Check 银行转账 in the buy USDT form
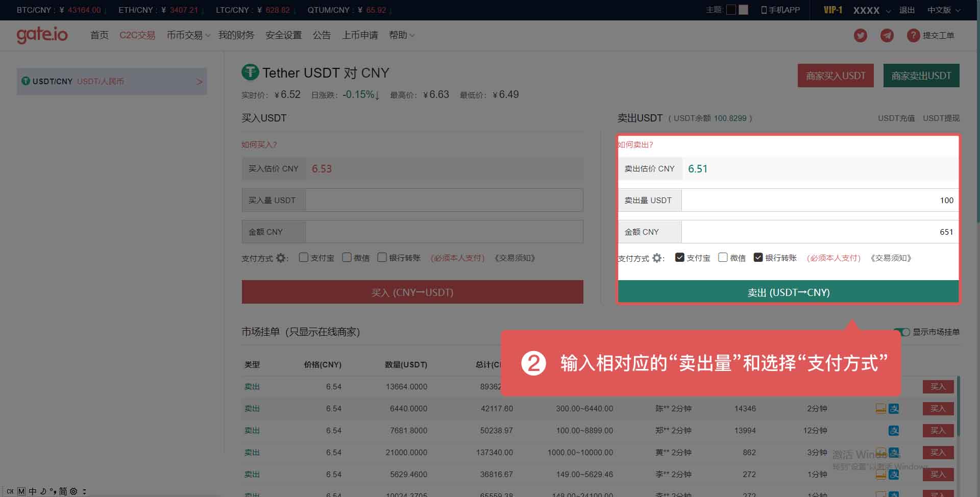This screenshot has width=980, height=497. 382,258
